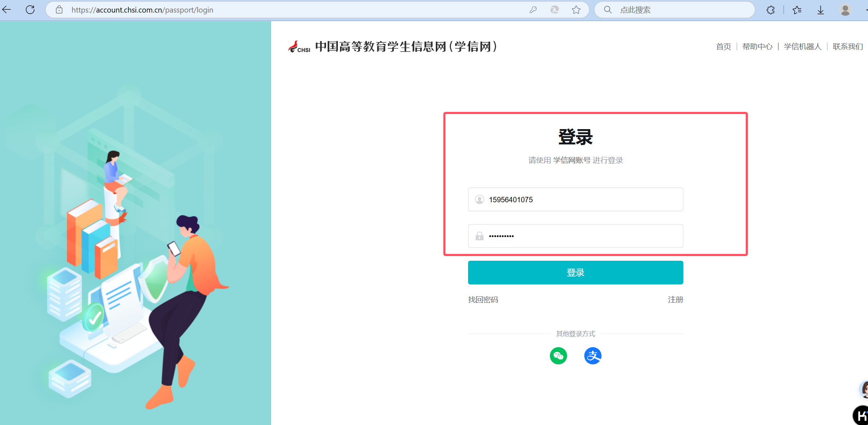Image resolution: width=868 pixels, height=425 pixels.
Task: Open the downloads icon
Action: pos(821,10)
